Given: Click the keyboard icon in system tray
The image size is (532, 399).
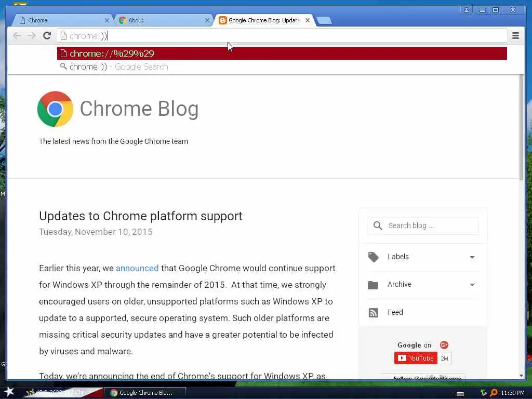Looking at the screenshot, I should pyautogui.click(x=460, y=393).
